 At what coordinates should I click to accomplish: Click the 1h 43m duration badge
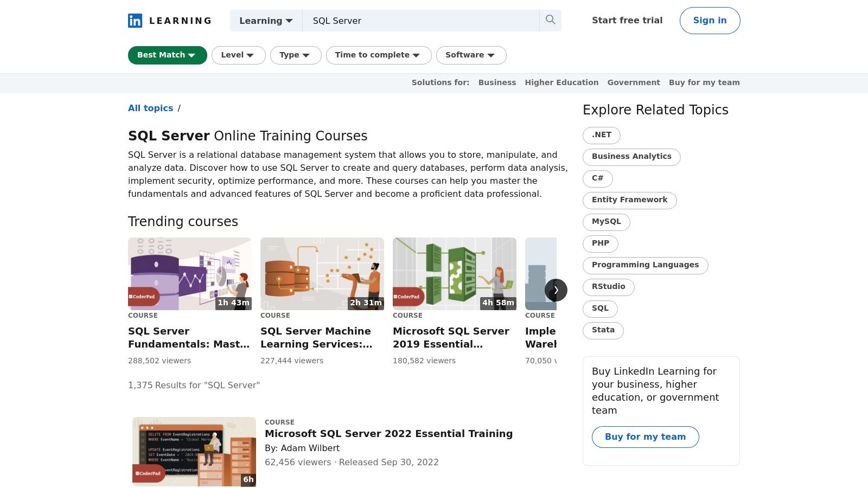pos(234,303)
